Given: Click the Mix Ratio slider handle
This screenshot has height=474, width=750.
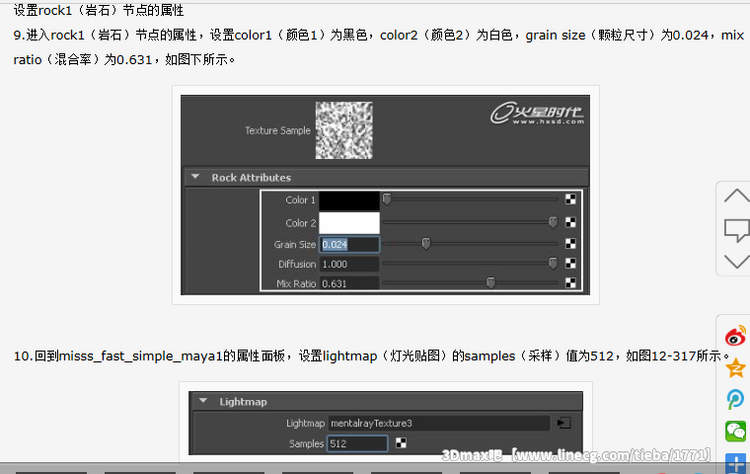Looking at the screenshot, I should tap(490, 283).
